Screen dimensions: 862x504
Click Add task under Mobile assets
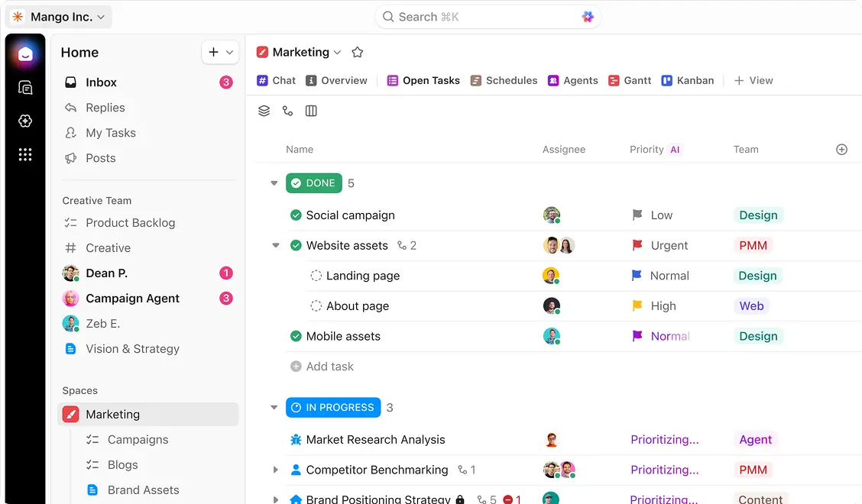[322, 366]
